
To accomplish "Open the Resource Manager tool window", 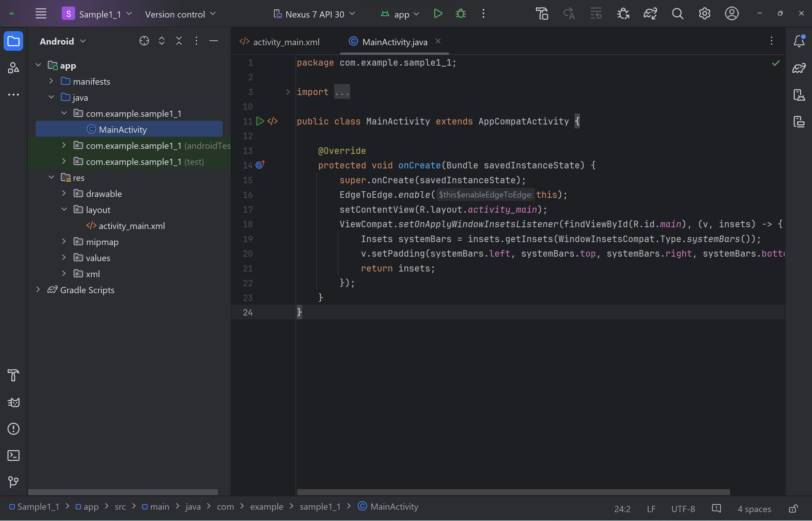I will tap(14, 68).
